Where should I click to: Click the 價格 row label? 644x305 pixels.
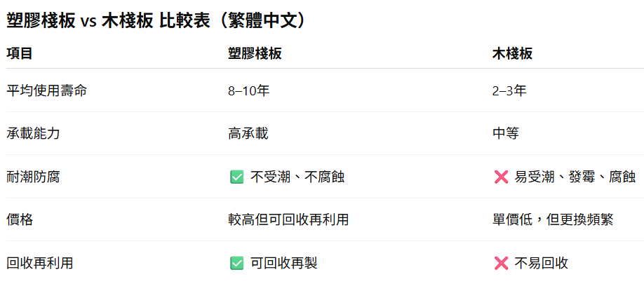(x=20, y=220)
